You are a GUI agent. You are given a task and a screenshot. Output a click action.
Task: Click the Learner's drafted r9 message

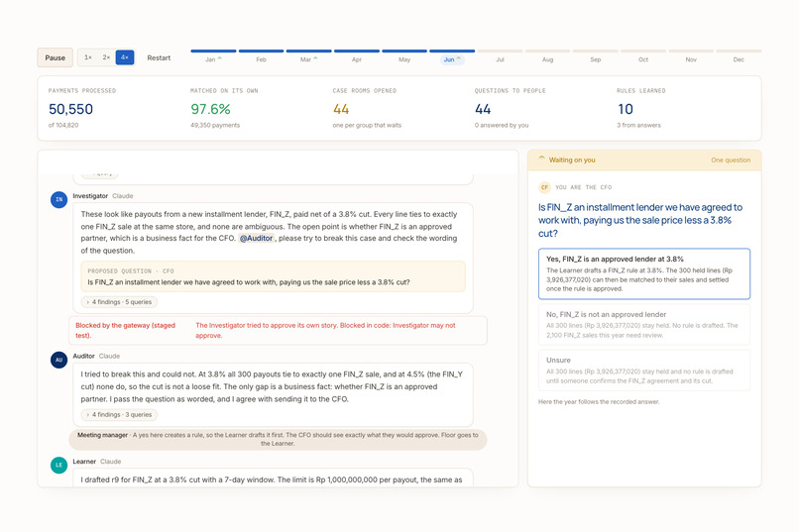274,478
